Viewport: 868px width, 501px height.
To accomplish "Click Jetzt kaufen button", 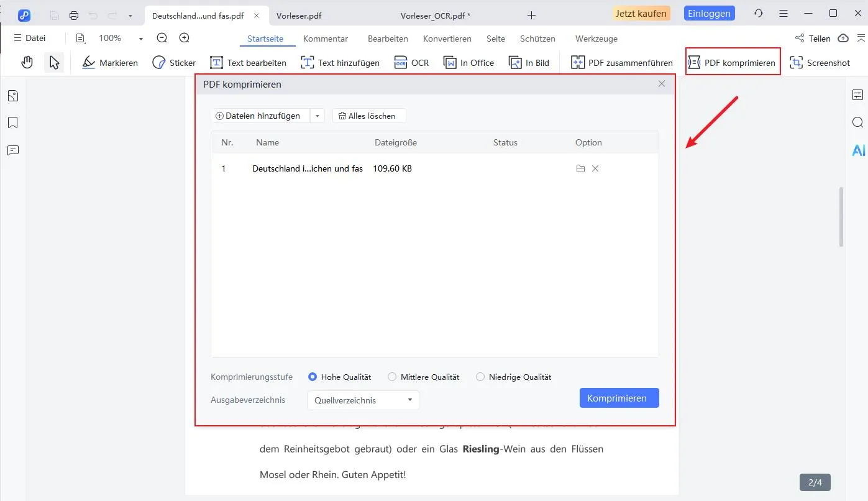I will [642, 13].
